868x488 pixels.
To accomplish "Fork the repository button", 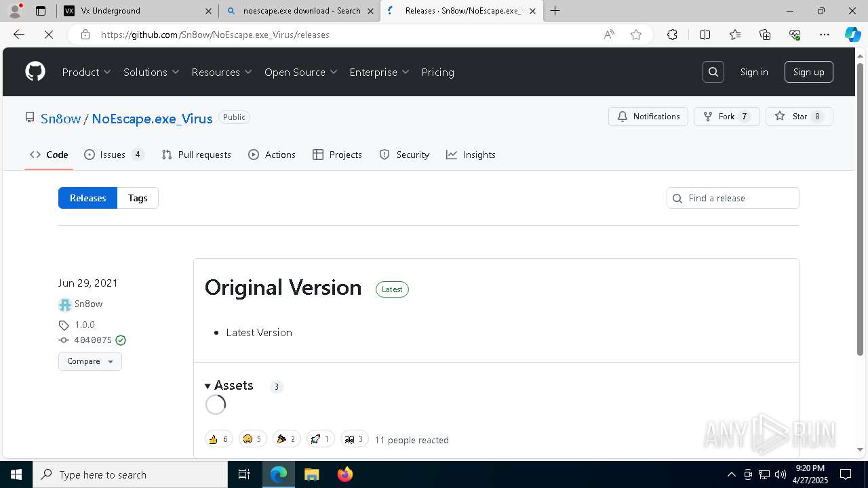I will [x=726, y=117].
